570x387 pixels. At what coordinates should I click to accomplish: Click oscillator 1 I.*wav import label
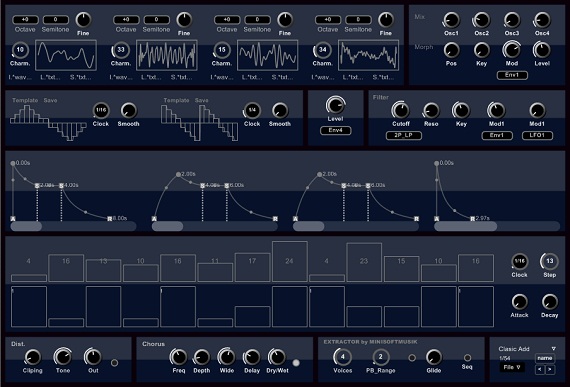[x=20, y=77]
